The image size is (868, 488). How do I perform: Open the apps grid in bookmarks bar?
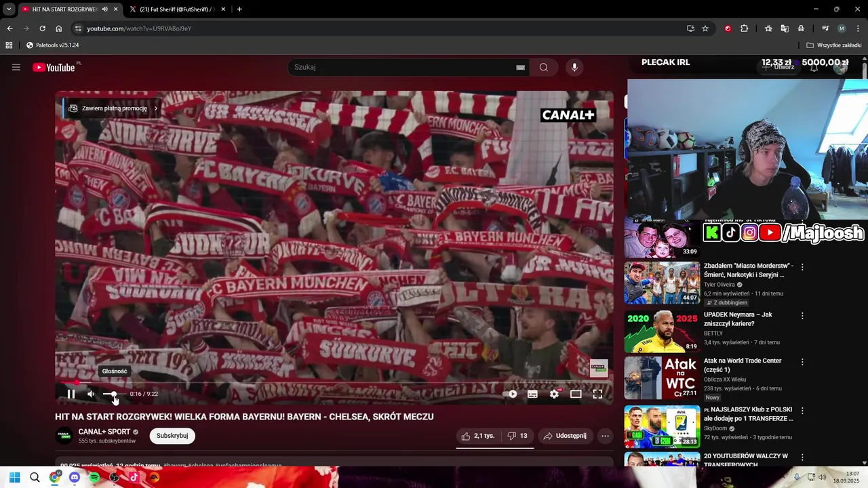pos(9,45)
